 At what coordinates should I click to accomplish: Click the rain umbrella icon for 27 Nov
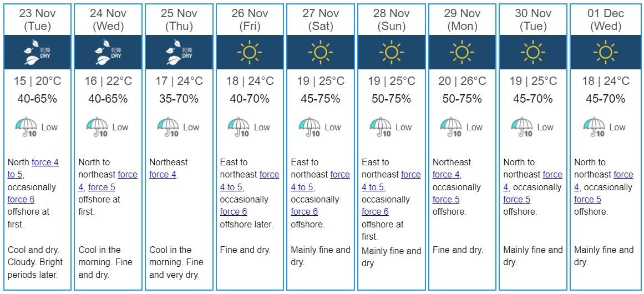click(x=310, y=127)
